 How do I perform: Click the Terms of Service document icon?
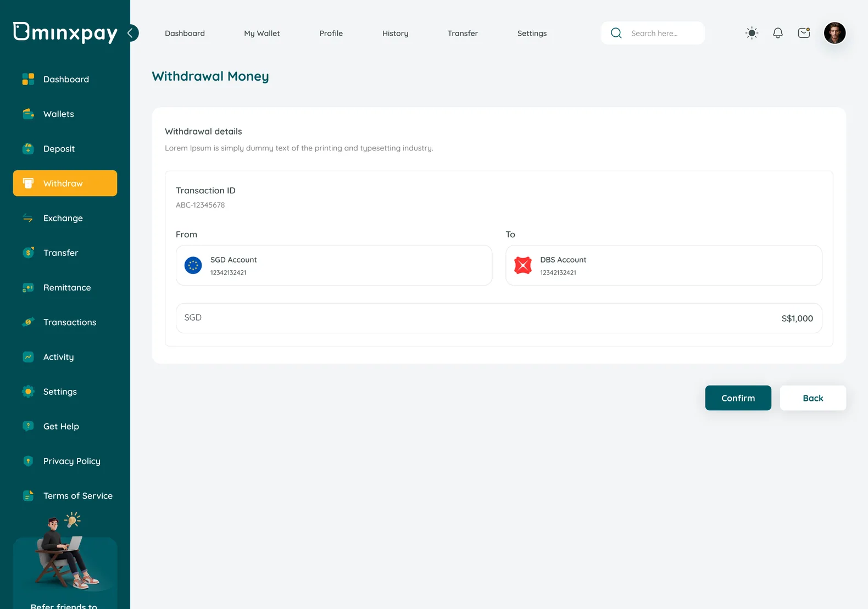(x=28, y=495)
